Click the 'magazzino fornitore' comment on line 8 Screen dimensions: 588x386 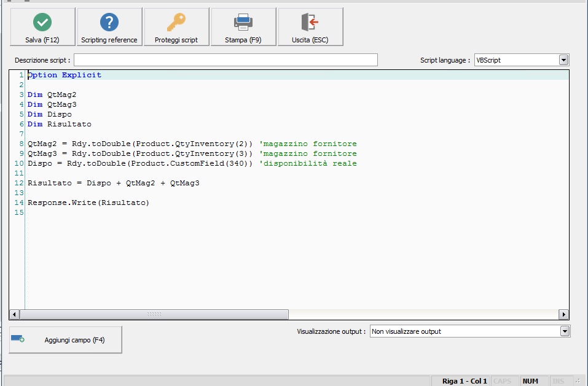(308, 144)
